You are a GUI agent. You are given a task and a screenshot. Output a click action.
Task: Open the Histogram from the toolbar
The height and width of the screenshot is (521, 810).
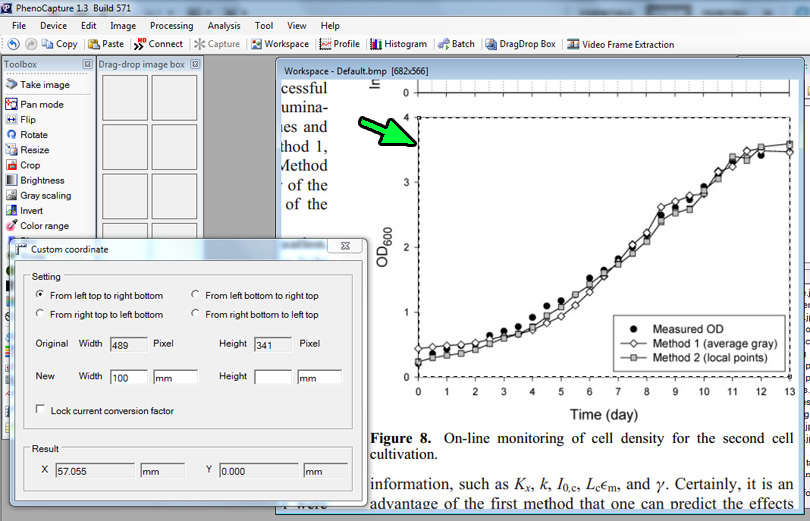coord(398,44)
